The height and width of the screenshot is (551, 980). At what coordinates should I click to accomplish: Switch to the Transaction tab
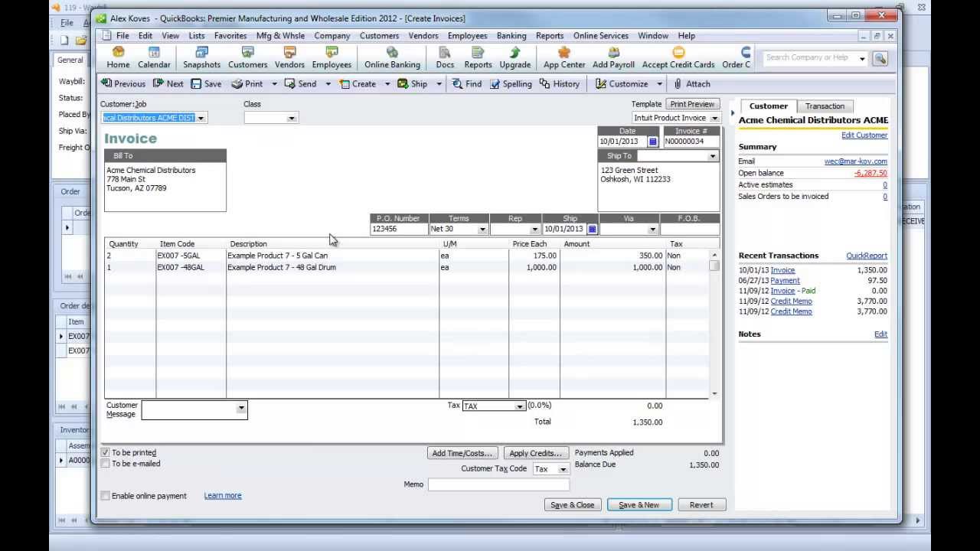click(x=825, y=106)
